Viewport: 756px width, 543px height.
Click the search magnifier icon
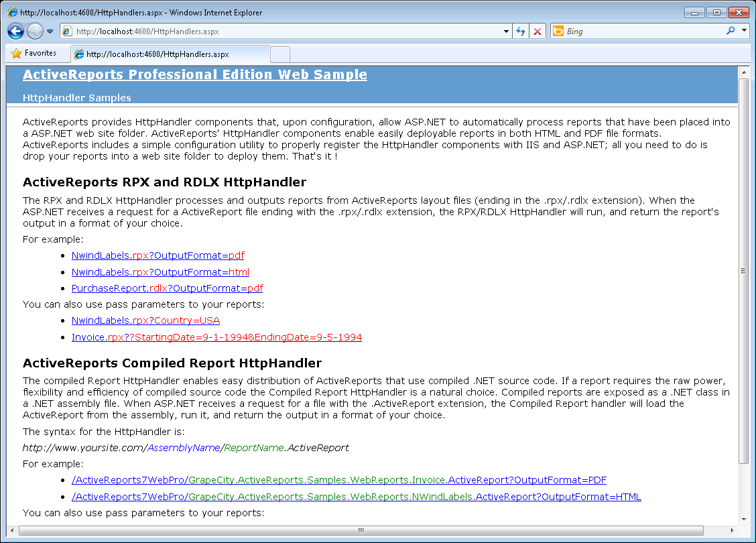731,31
